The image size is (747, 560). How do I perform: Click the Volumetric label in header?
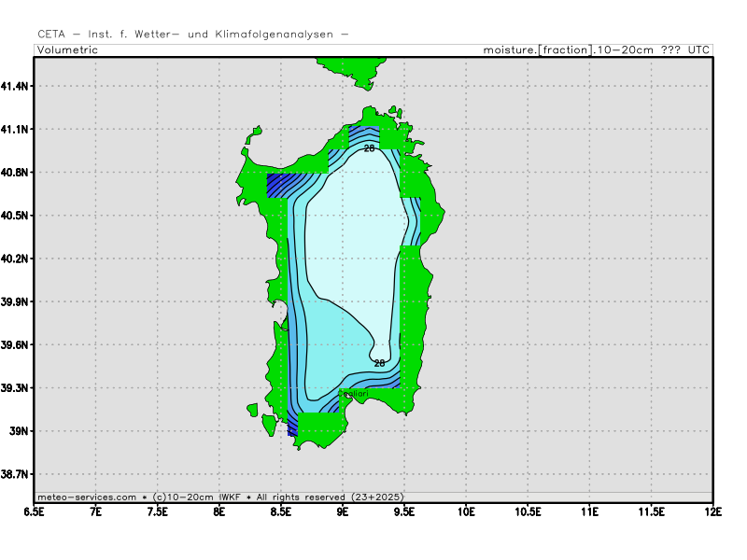coord(67,49)
